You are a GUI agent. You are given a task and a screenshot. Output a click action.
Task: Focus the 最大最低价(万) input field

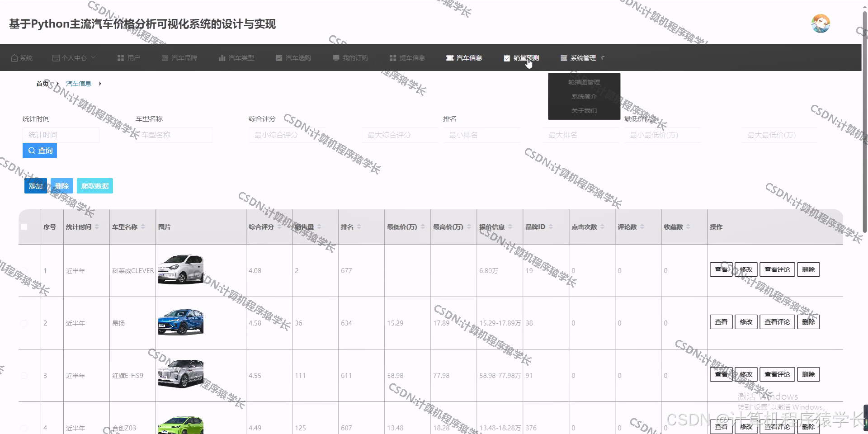pyautogui.click(x=780, y=135)
